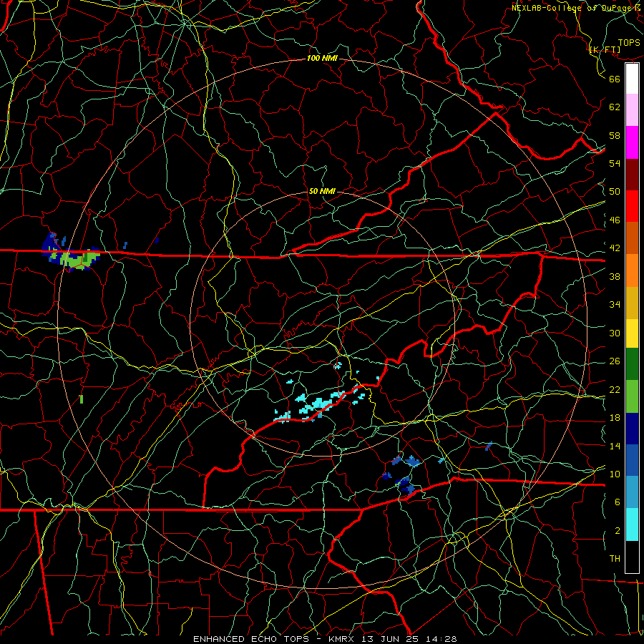The width and height of the screenshot is (644, 644).
Task: Click the "58" legend value
Action: 615,135
